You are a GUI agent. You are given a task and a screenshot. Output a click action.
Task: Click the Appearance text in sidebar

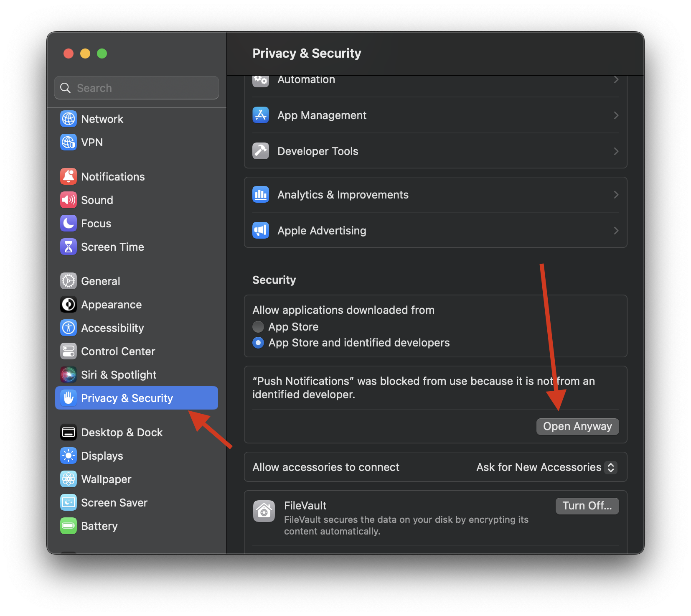click(112, 305)
